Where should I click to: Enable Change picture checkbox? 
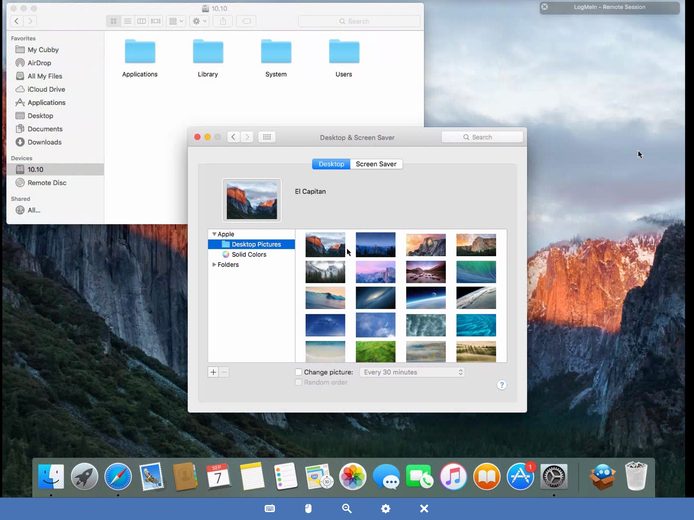coord(299,372)
